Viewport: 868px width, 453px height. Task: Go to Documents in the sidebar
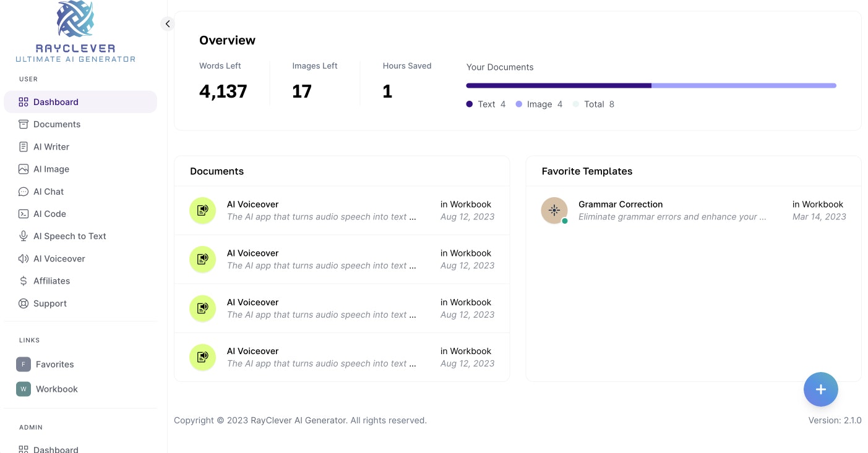[x=56, y=124]
